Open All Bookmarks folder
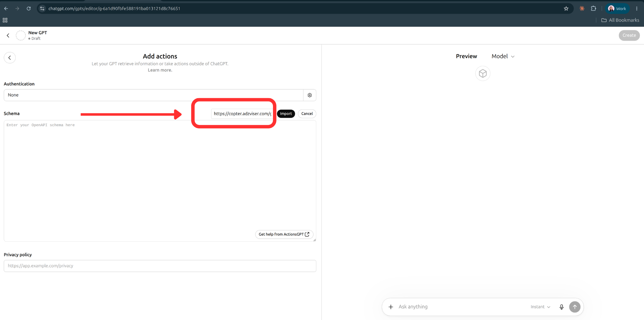 click(620, 20)
